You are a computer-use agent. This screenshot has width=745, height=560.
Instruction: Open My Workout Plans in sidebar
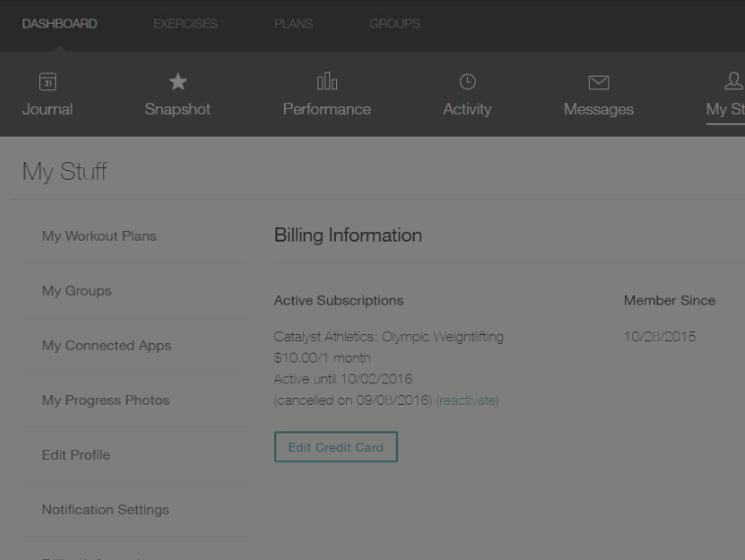click(x=99, y=236)
